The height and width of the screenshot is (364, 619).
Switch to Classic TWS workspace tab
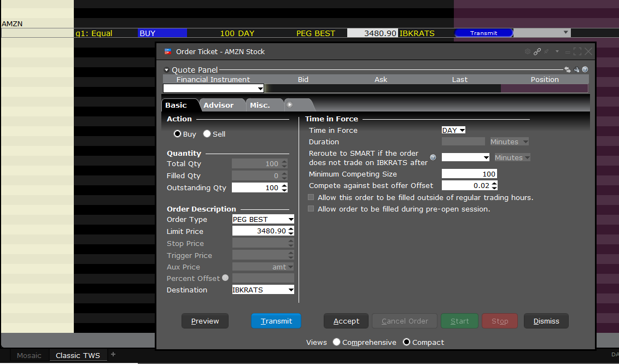78,355
